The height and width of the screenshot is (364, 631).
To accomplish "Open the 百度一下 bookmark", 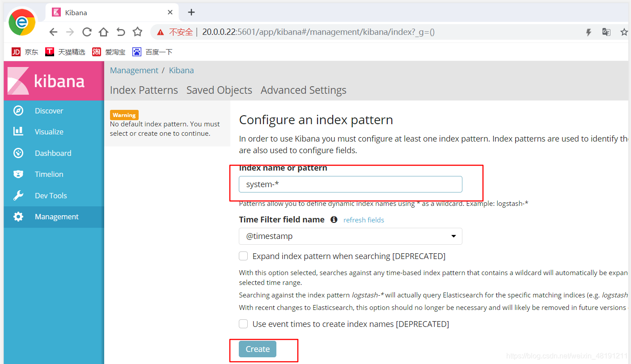I will coord(152,52).
